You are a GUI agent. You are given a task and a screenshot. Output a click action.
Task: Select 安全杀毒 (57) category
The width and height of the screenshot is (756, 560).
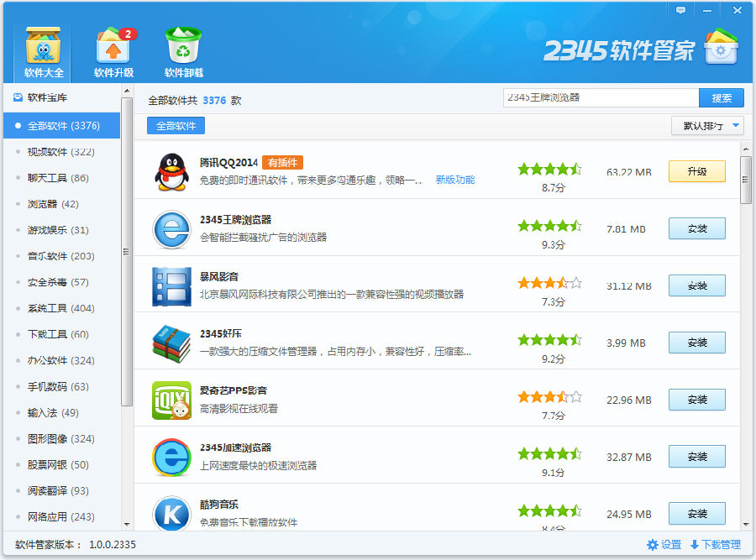coord(61,282)
